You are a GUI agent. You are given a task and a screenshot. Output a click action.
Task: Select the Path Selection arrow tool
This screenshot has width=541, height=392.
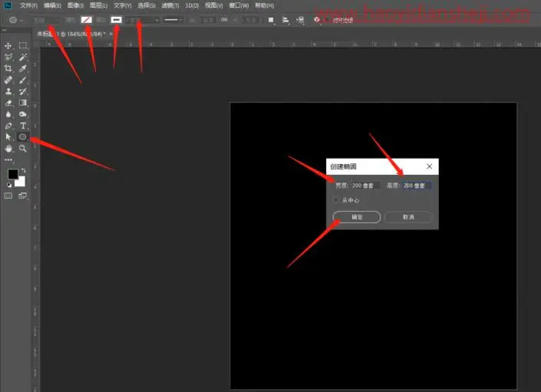[8, 137]
